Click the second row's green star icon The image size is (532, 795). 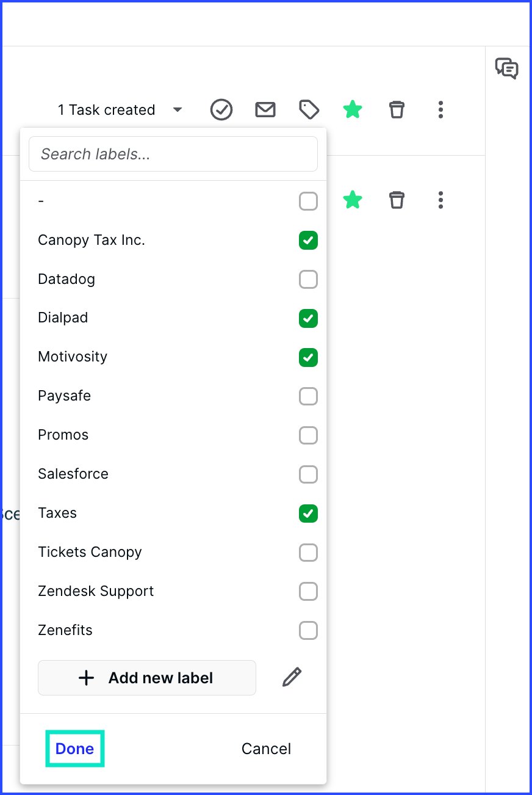[353, 200]
